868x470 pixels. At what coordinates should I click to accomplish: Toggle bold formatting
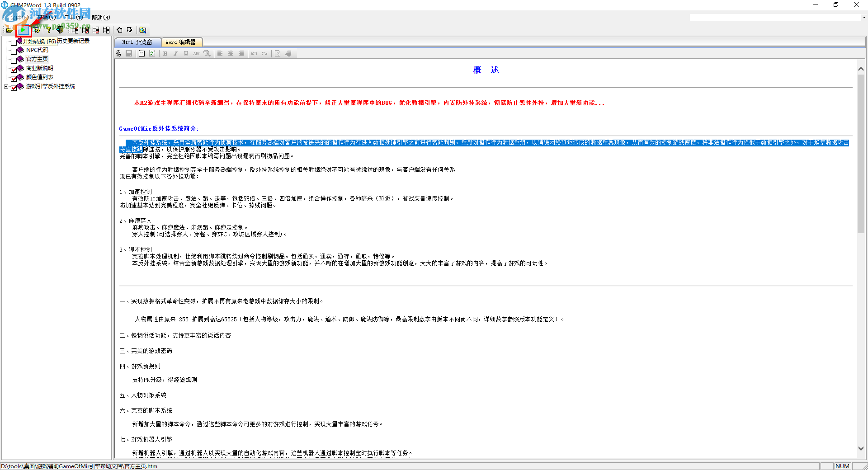[165, 53]
